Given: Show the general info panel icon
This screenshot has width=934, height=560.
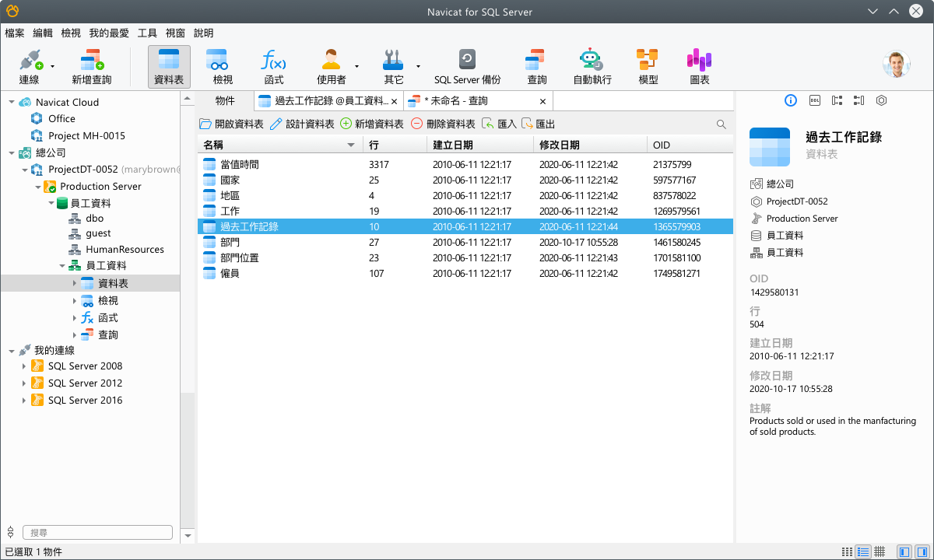Looking at the screenshot, I should tap(791, 100).
